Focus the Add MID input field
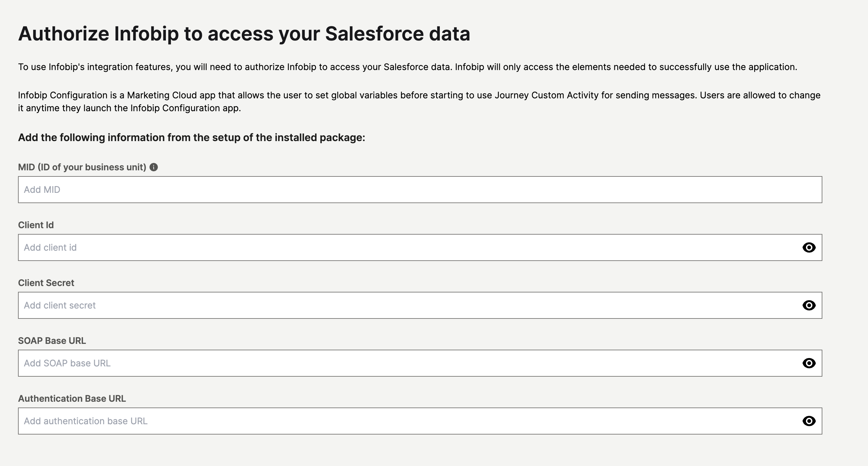868x466 pixels. 420,189
